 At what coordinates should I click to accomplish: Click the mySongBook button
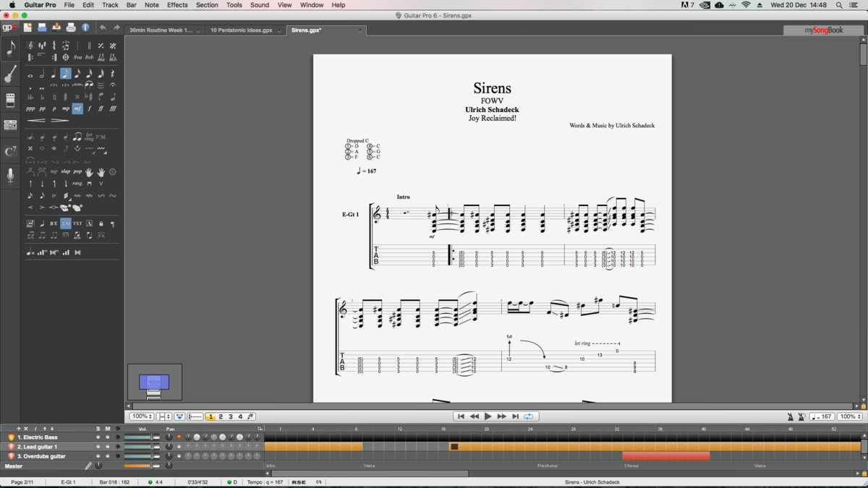[823, 30]
